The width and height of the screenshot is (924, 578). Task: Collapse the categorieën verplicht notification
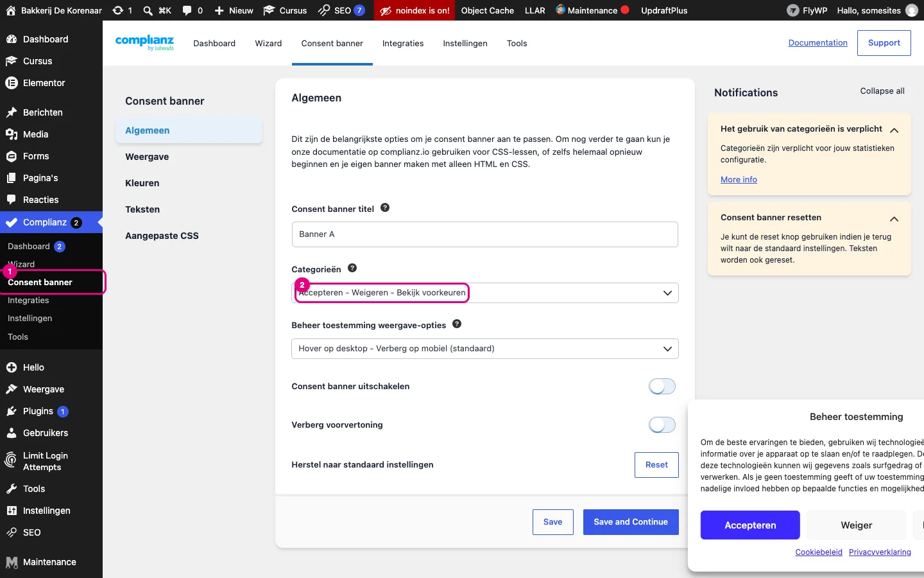(894, 130)
